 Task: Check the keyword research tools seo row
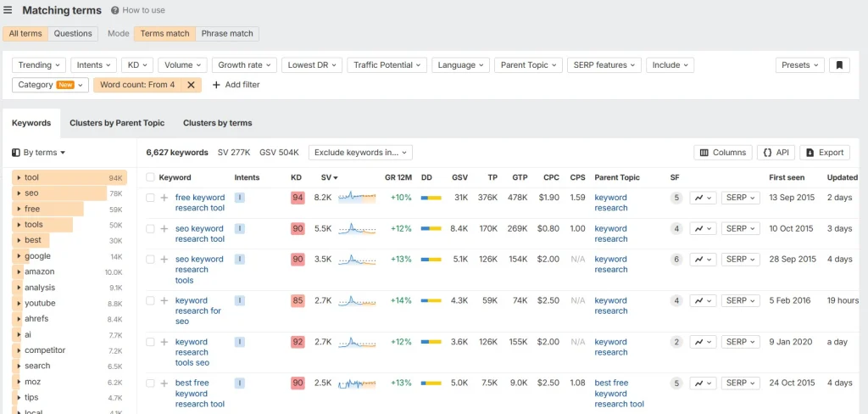click(x=150, y=342)
